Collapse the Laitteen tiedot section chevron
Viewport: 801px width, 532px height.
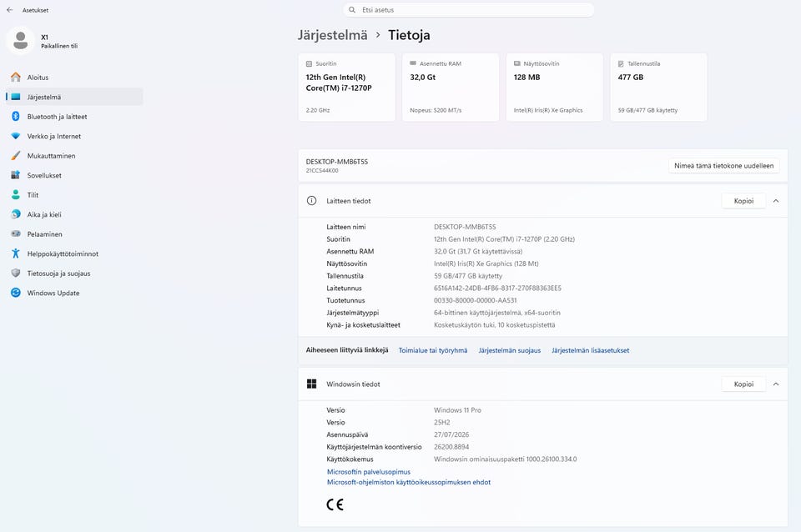776,201
